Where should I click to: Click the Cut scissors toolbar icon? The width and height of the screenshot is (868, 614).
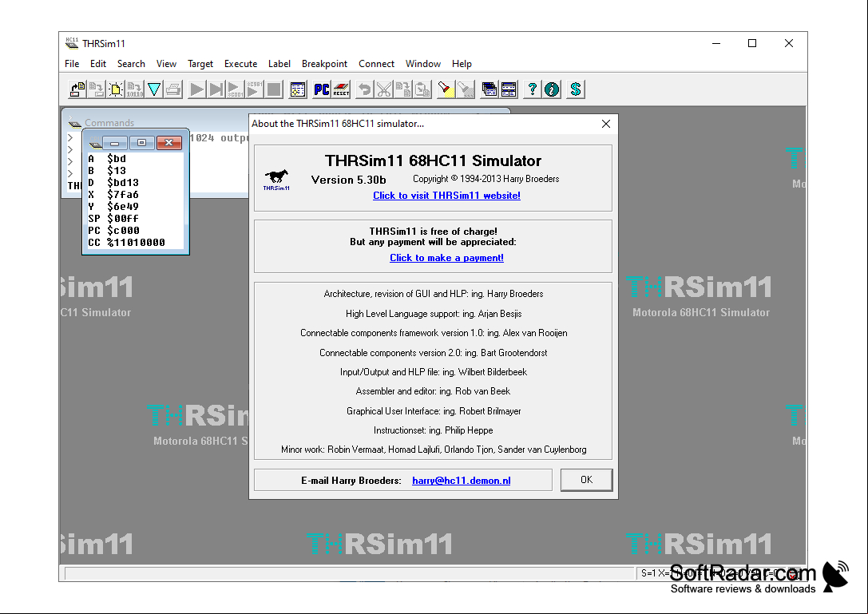[x=383, y=89]
